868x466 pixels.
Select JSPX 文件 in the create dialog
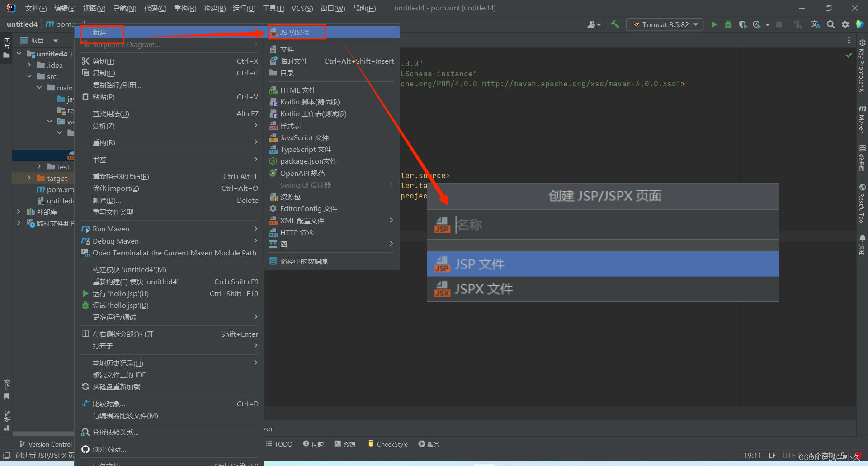[603, 289]
